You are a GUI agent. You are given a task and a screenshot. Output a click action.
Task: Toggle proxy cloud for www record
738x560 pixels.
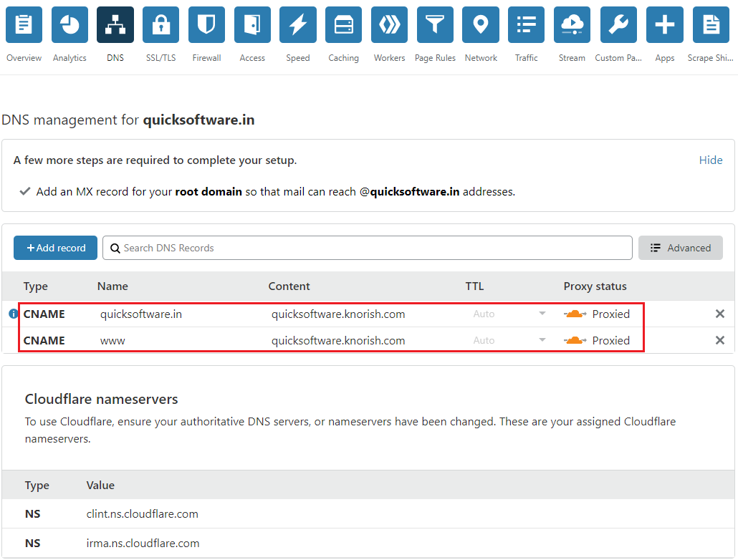(575, 340)
